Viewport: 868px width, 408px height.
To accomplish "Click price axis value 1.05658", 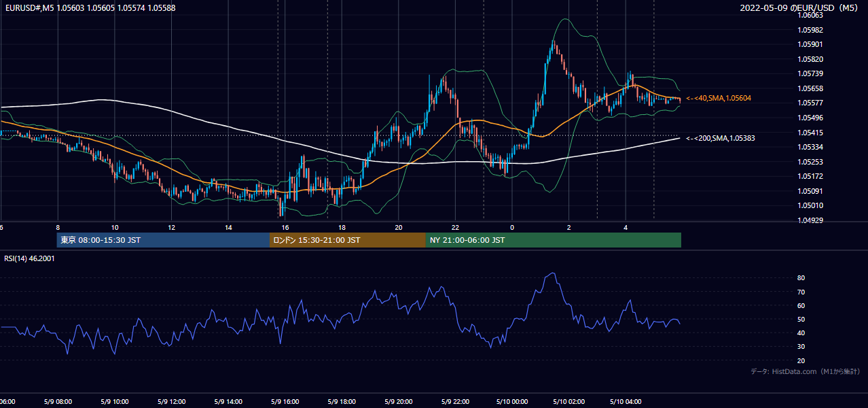I will (x=810, y=88).
